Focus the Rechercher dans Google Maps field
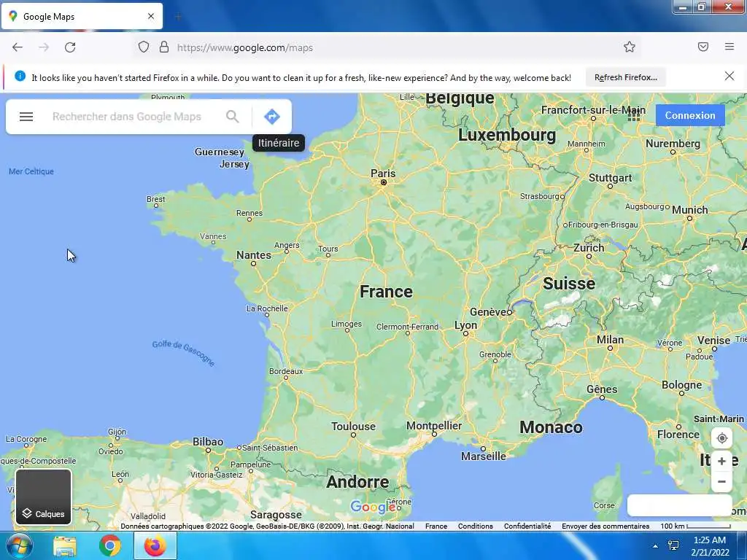Image resolution: width=747 pixels, height=560 pixels. tap(127, 117)
